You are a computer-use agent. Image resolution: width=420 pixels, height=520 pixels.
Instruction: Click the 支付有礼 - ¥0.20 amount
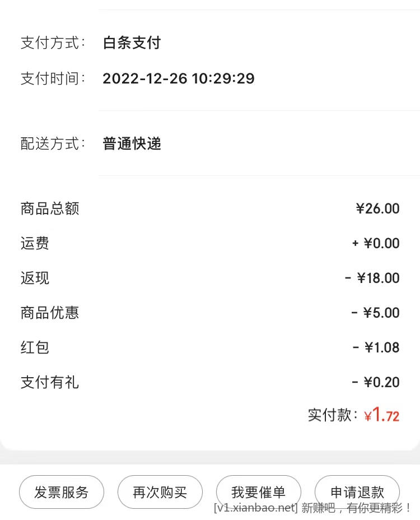click(375, 382)
